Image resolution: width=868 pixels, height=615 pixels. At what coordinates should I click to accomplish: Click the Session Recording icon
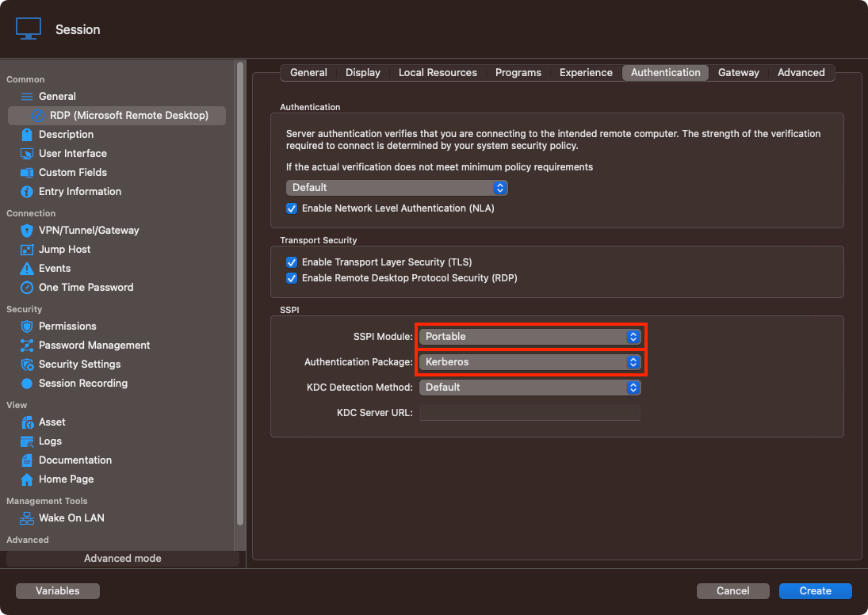27,384
